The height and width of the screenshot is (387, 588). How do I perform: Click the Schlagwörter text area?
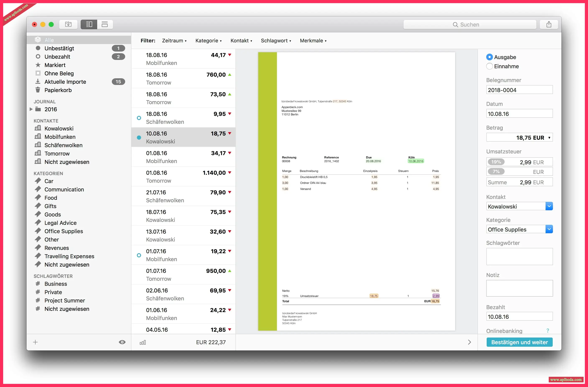519,257
